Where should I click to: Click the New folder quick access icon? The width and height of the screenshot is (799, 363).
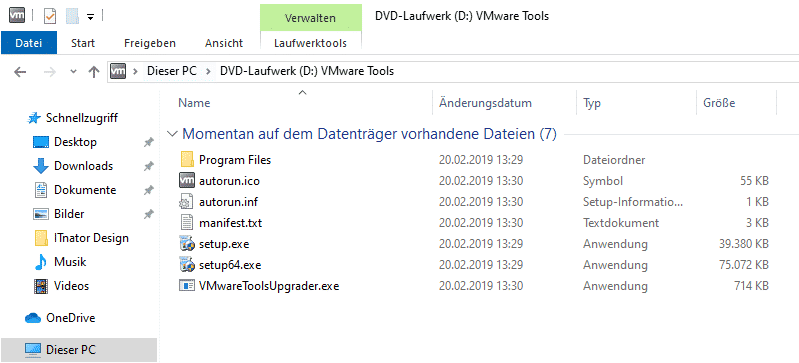click(x=72, y=16)
